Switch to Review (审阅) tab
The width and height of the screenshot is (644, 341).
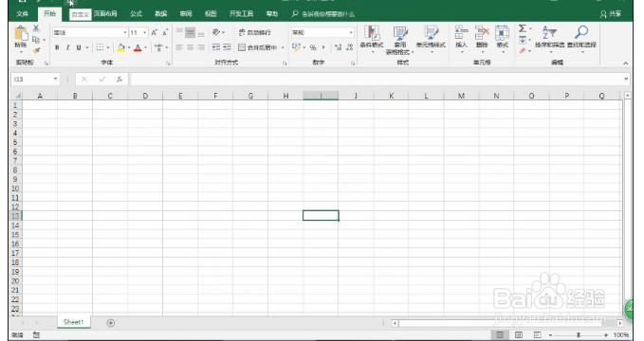(x=186, y=14)
